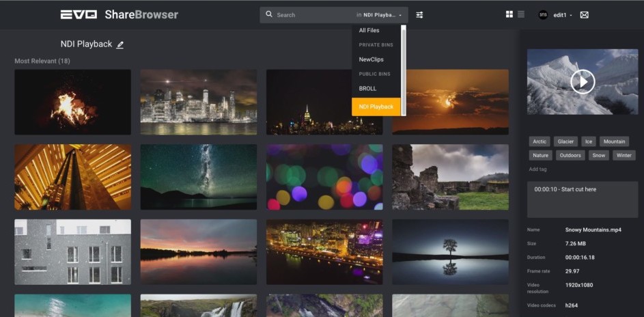Open the mail envelope icon

click(x=584, y=15)
